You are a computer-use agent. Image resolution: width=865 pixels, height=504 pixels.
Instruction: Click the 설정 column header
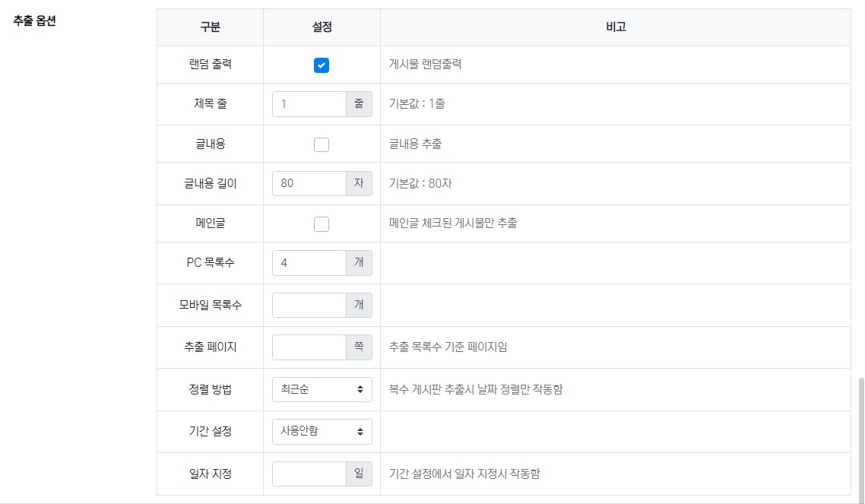point(322,27)
